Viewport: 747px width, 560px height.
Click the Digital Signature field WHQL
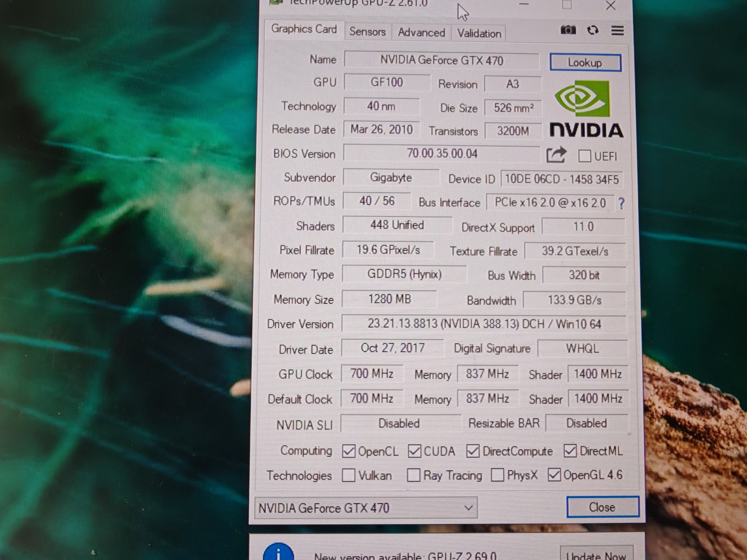pos(582,348)
